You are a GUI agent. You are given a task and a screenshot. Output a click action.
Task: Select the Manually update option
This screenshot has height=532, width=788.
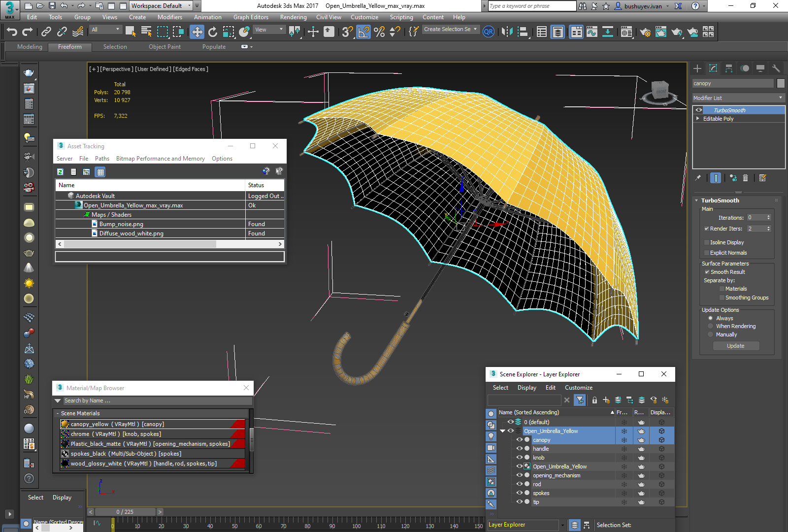(710, 334)
